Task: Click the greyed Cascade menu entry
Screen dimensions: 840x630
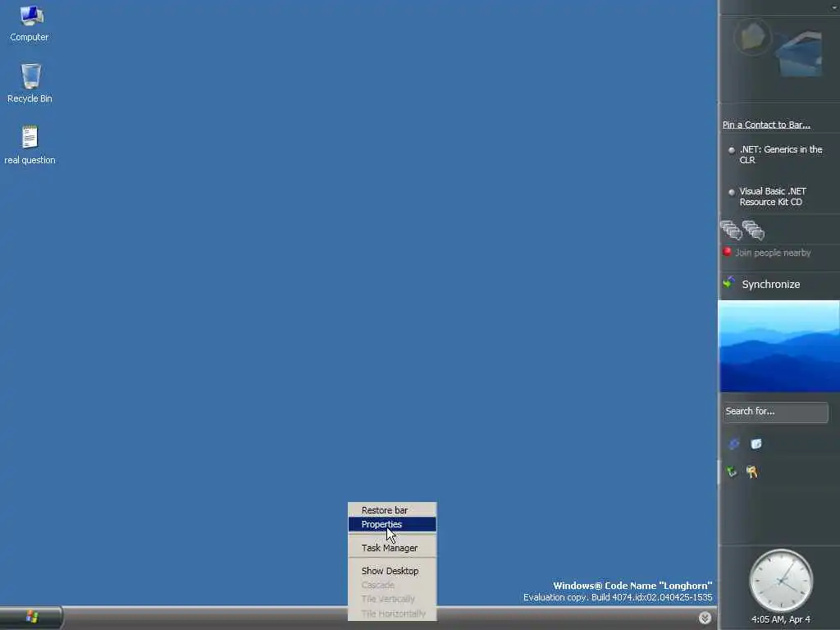Action: pyautogui.click(x=392, y=584)
